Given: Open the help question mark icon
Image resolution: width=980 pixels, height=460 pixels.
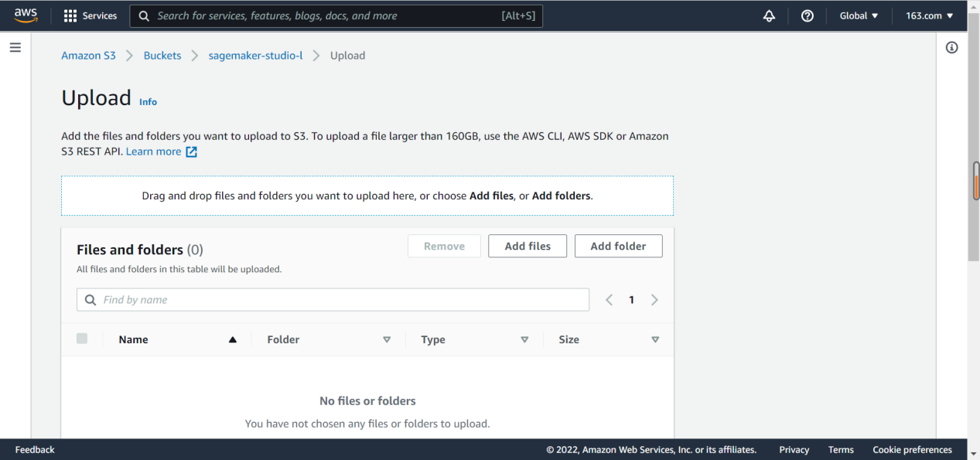Looking at the screenshot, I should pos(808,15).
